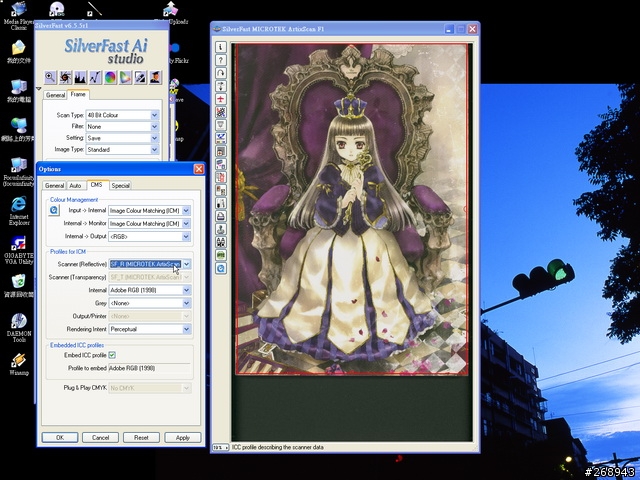Screen dimensions: 640x480
Task: Click the info 'i' icon in preview toolbar
Action: (221, 47)
